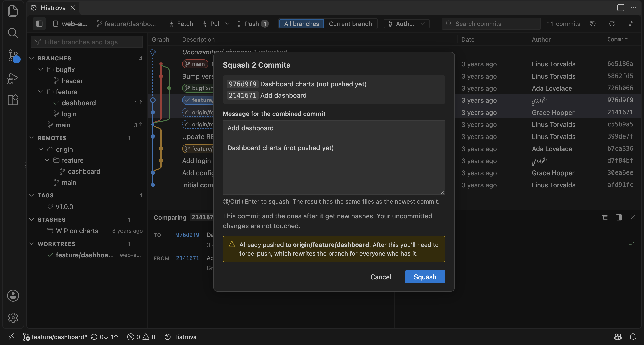Switch to the Histrova editor tab
644x345 pixels.
[x=53, y=8]
